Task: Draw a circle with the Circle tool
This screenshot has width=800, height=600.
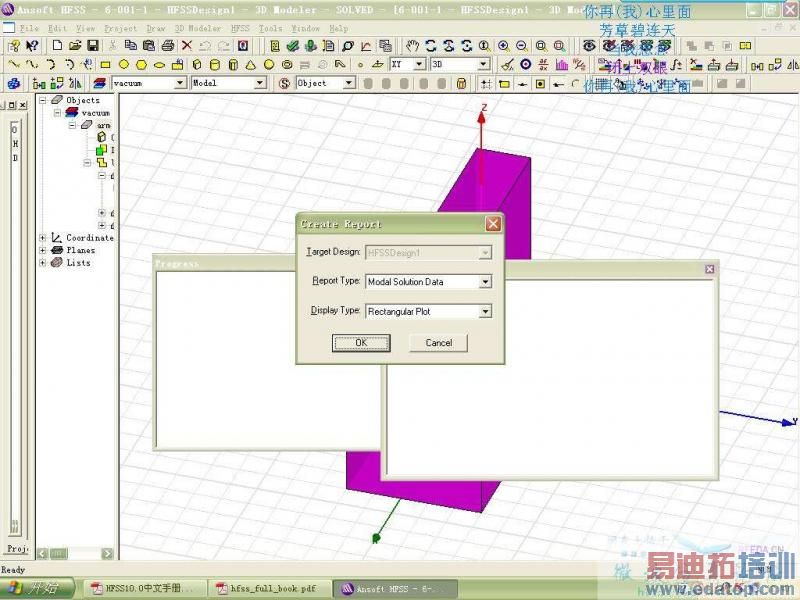Action: pos(123,65)
